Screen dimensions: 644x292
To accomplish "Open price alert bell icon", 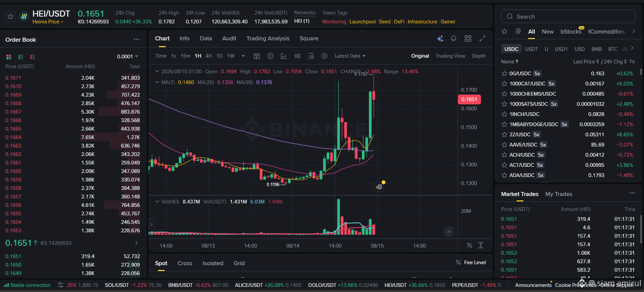I will [x=454, y=39].
